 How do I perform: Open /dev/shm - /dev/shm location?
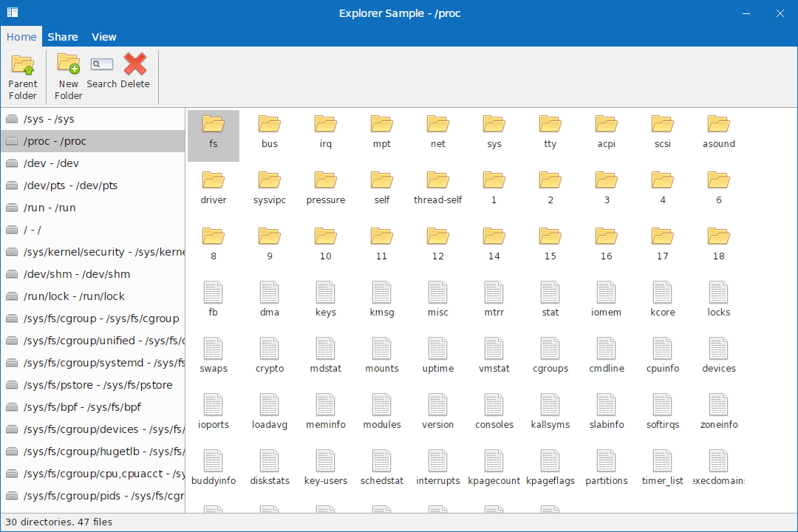92,274
